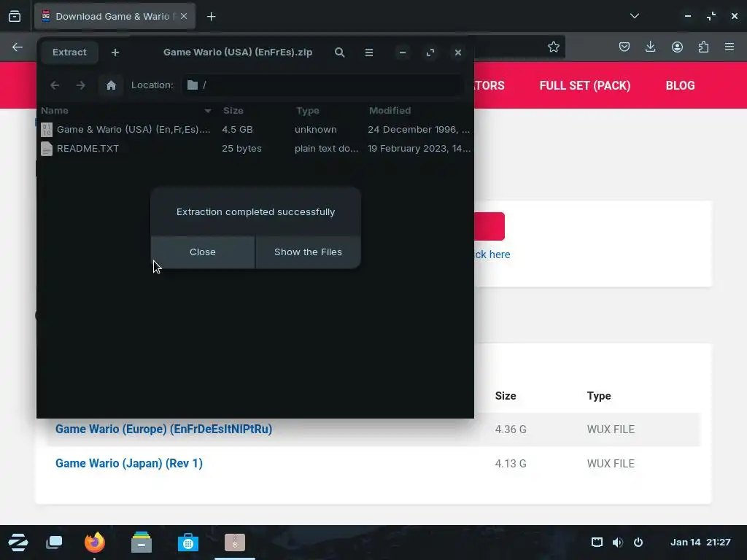Screen dimensions: 747x560
Task: Go forward in archive location history
Action: coord(80,85)
